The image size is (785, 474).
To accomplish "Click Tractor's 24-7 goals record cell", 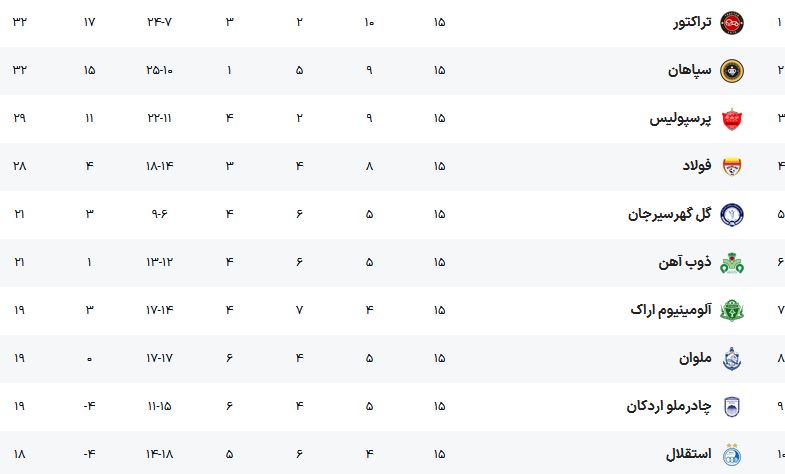I will click(159, 22).
